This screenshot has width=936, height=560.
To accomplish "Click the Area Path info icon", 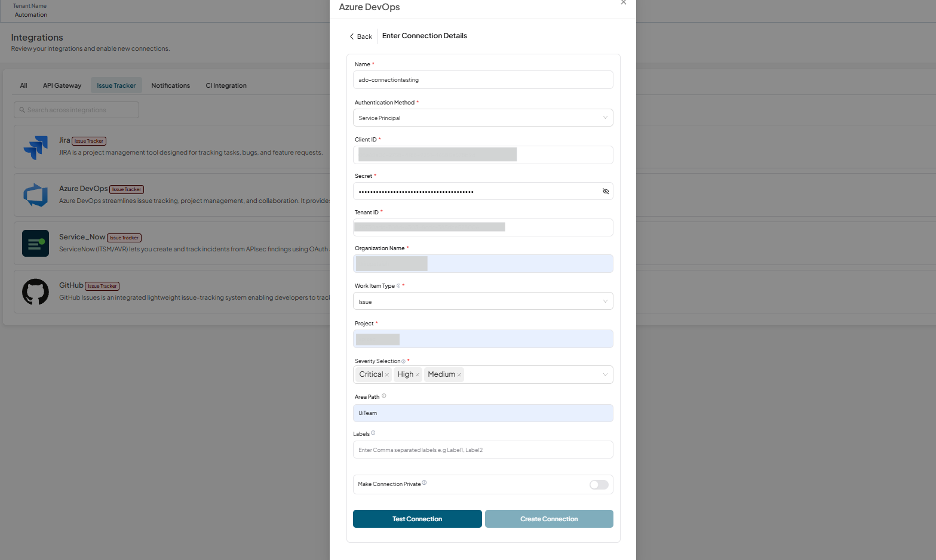I will click(384, 396).
